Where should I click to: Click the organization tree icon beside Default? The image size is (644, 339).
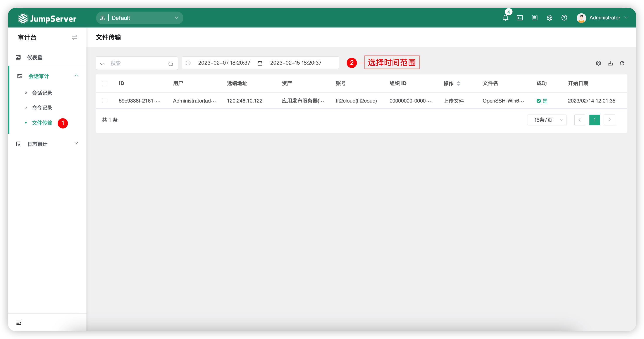point(103,18)
